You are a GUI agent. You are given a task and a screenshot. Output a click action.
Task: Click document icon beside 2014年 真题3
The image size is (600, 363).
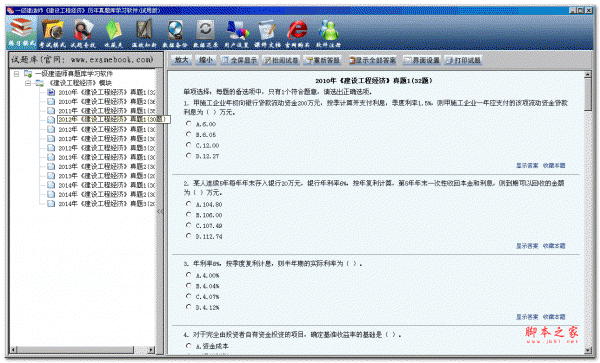coord(51,203)
